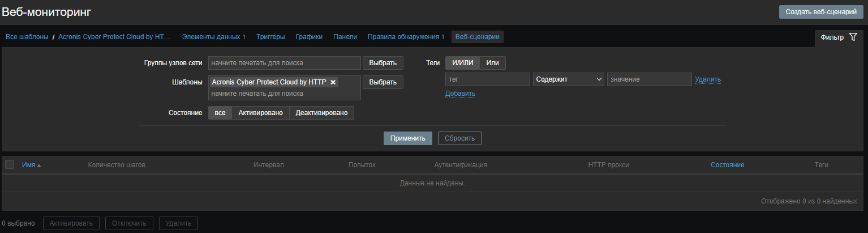Tick the select-all checkbox in table header
This screenshot has width=868, height=233.
pyautogui.click(x=10, y=165)
